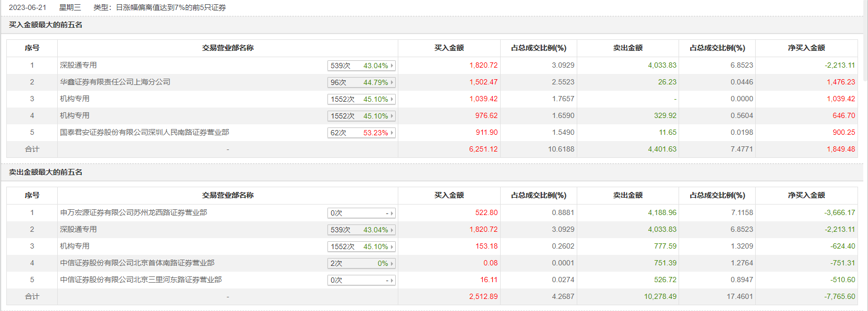
Task: Expand 0次 box for 中信证券三里河东路 row
Action: point(391,280)
